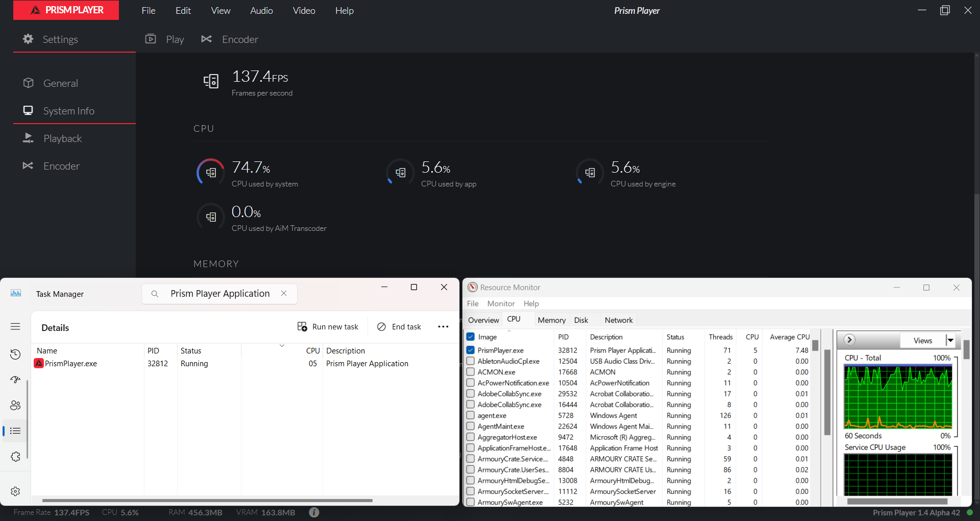Open App history in Task Manager sidebar

click(x=15, y=354)
